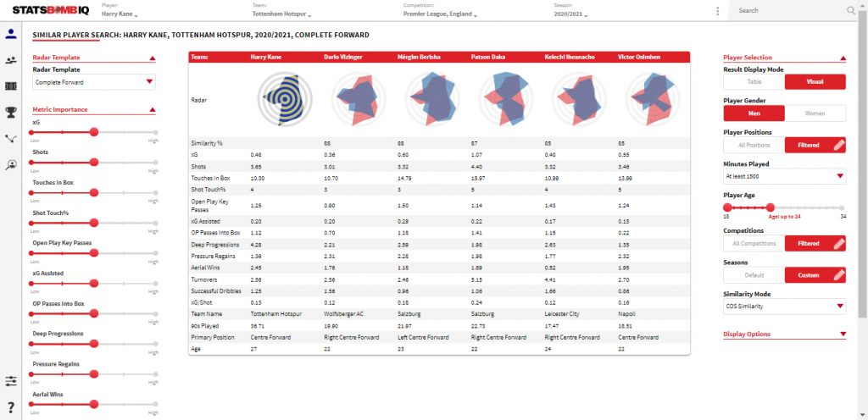Adjust Open Play Key Passes slider handle

tap(93, 253)
